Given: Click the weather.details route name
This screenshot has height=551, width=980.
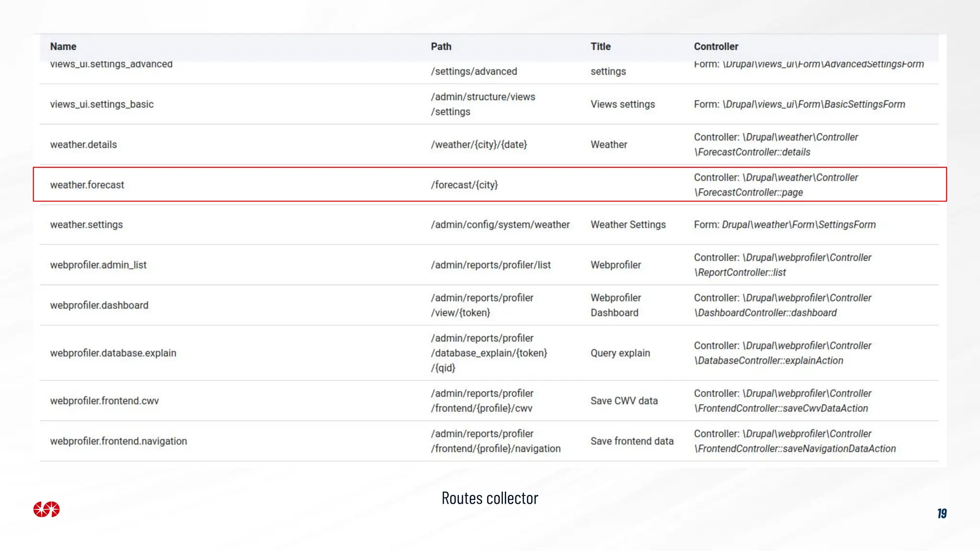Looking at the screenshot, I should click(83, 144).
